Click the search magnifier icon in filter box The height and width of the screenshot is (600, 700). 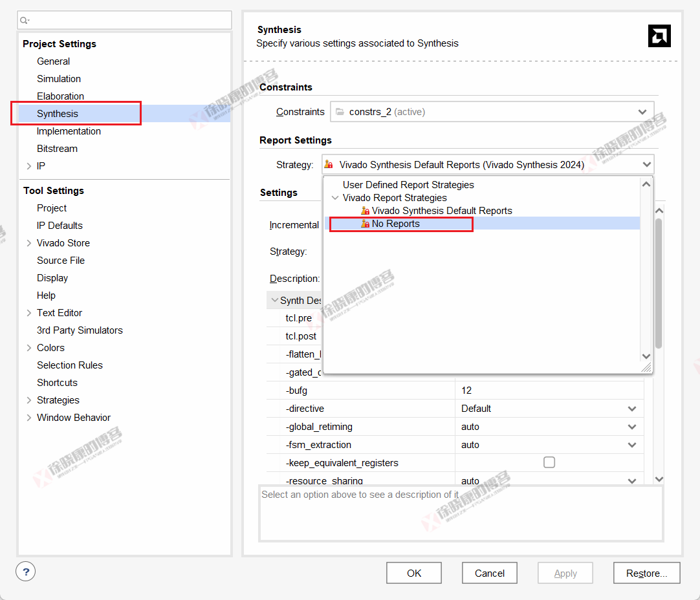point(25,20)
